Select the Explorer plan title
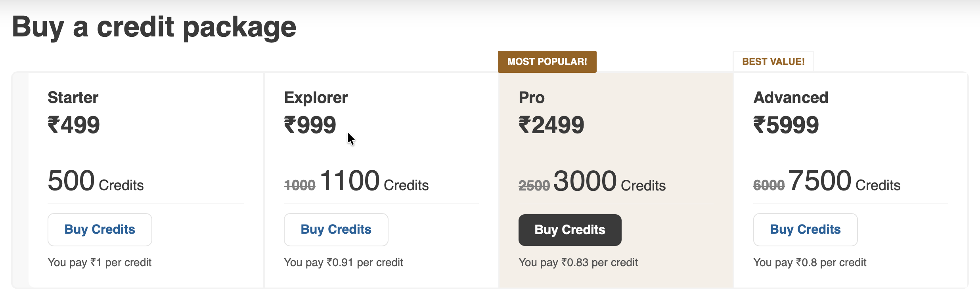This screenshot has height=301, width=980. (x=316, y=97)
